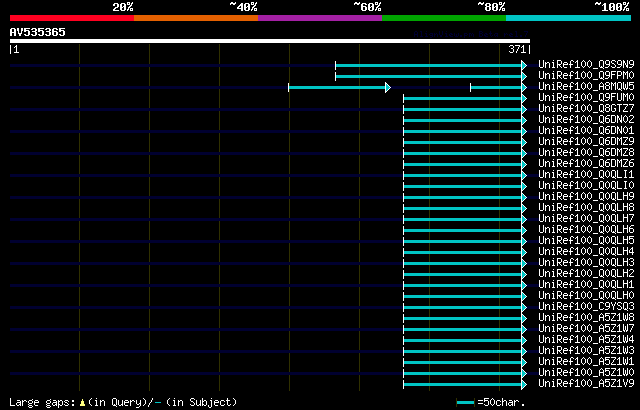This screenshot has width=640, height=410.
Task: Click the query start position label 1
Action: pyautogui.click(x=16, y=49)
